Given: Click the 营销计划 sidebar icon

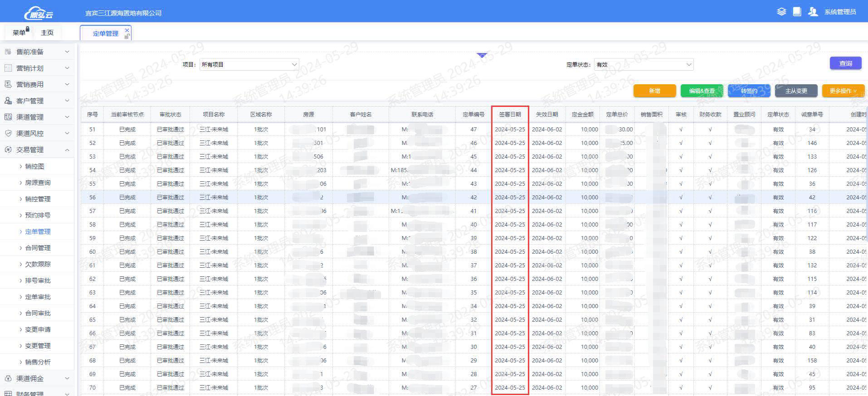Looking at the screenshot, I should pos(8,68).
